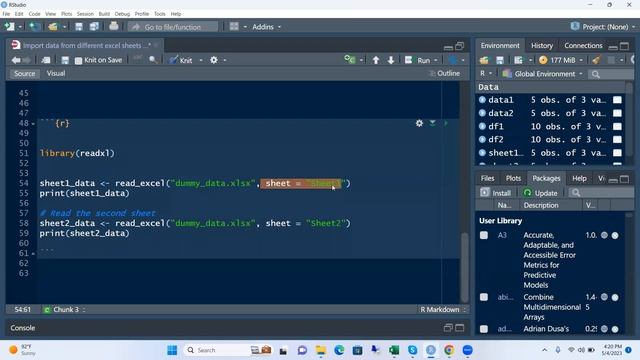640x360 pixels.
Task: Click the Save workspace icon in Environment pane
Action: pyautogui.click(x=500, y=60)
